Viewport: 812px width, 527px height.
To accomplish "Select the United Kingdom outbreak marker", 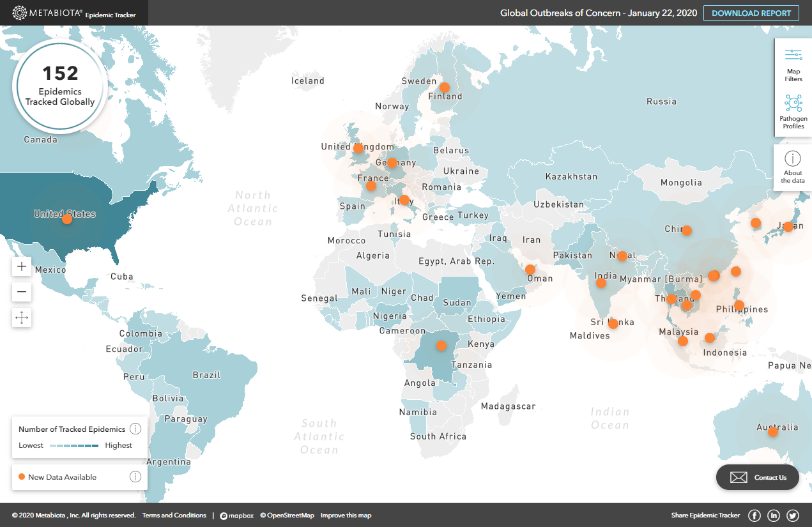I will 358,148.
